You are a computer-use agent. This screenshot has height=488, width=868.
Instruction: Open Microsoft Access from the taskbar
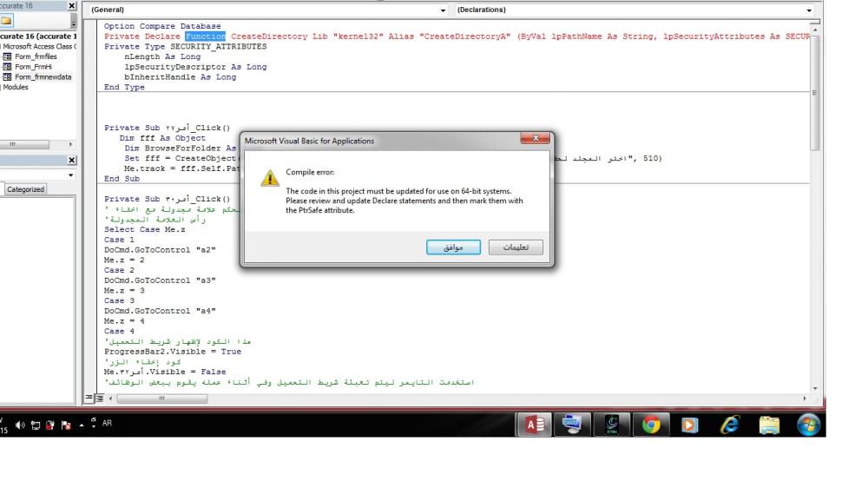[534, 425]
